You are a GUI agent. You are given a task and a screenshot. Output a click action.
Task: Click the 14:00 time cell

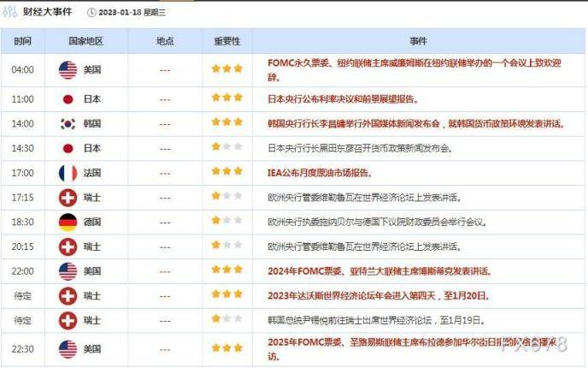coord(22,124)
